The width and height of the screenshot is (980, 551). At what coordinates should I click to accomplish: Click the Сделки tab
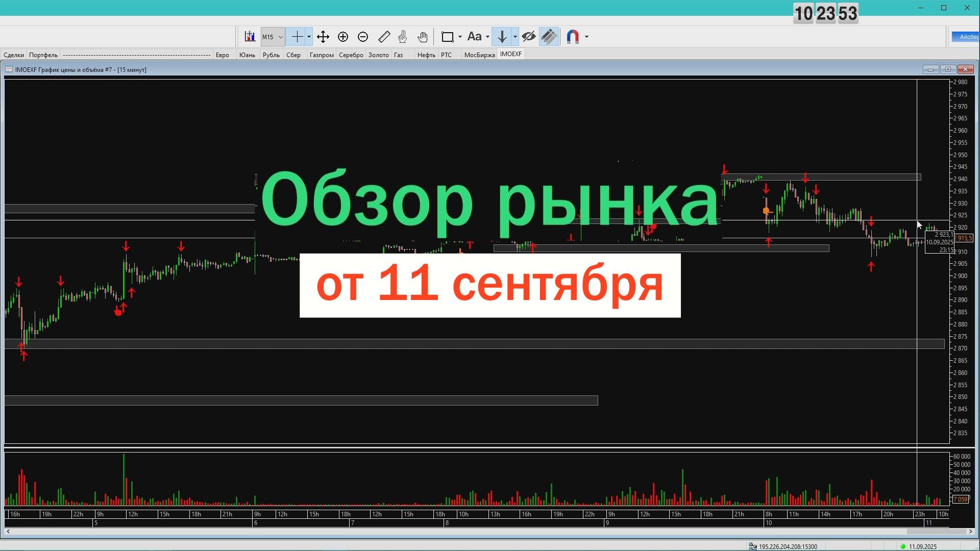[x=14, y=55]
